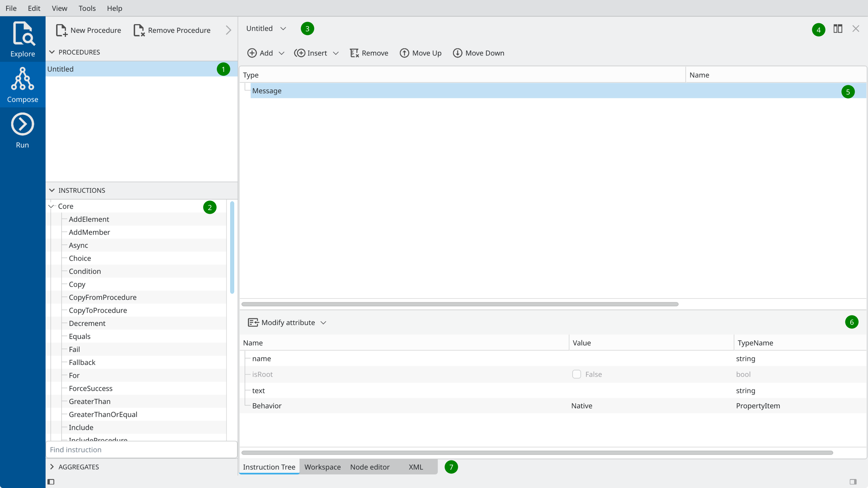The width and height of the screenshot is (868, 488).
Task: Move the instruction up
Action: click(x=420, y=53)
